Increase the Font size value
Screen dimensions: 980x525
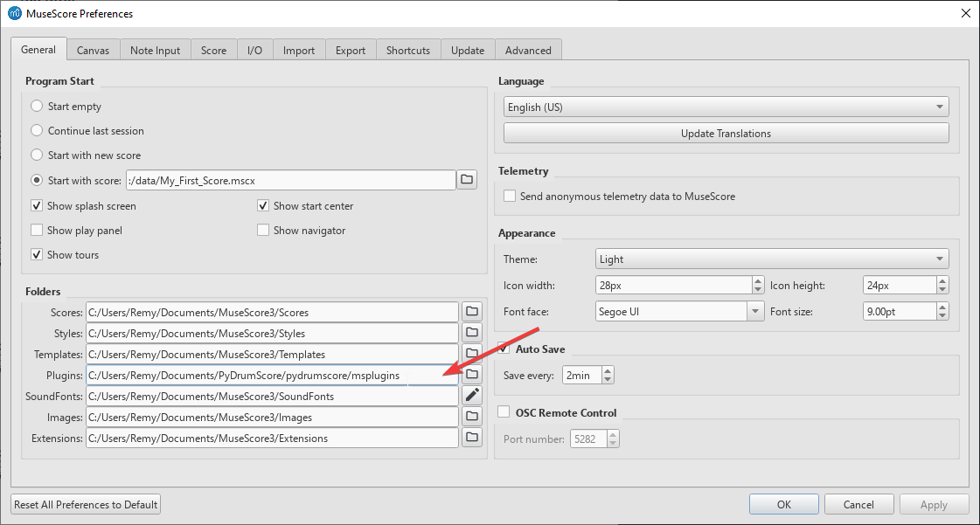[942, 307]
